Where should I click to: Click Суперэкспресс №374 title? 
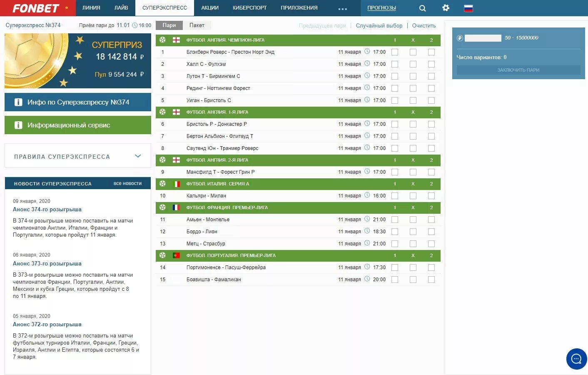click(x=33, y=25)
